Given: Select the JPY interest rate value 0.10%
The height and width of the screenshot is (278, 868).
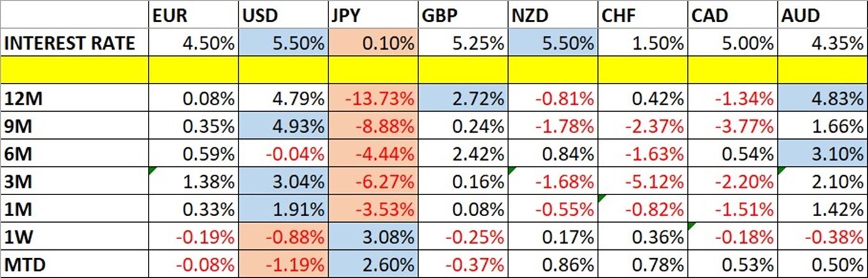Looking at the screenshot, I should [373, 43].
